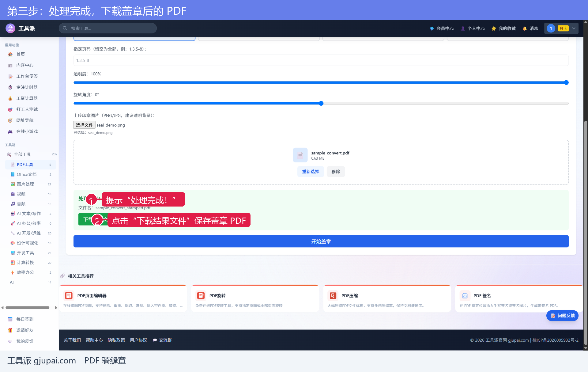Click 选择文件 for seal image
The height and width of the screenshot is (372, 588).
pyautogui.click(x=84, y=125)
